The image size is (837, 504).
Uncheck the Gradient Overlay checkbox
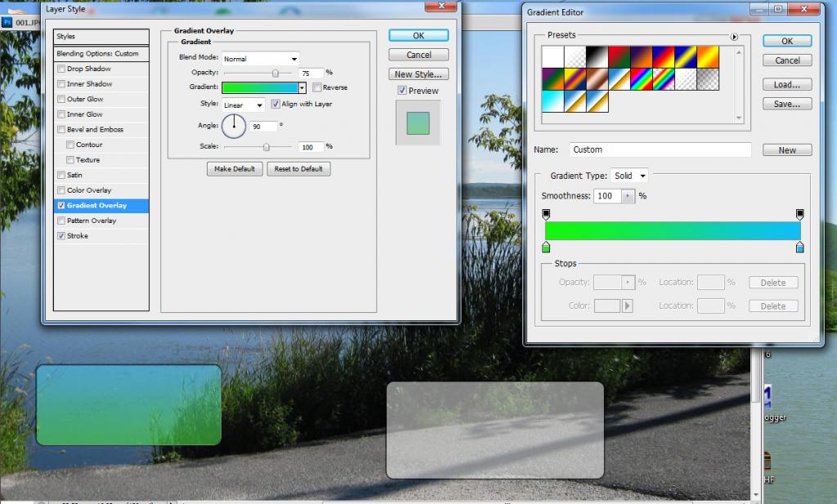click(x=61, y=205)
